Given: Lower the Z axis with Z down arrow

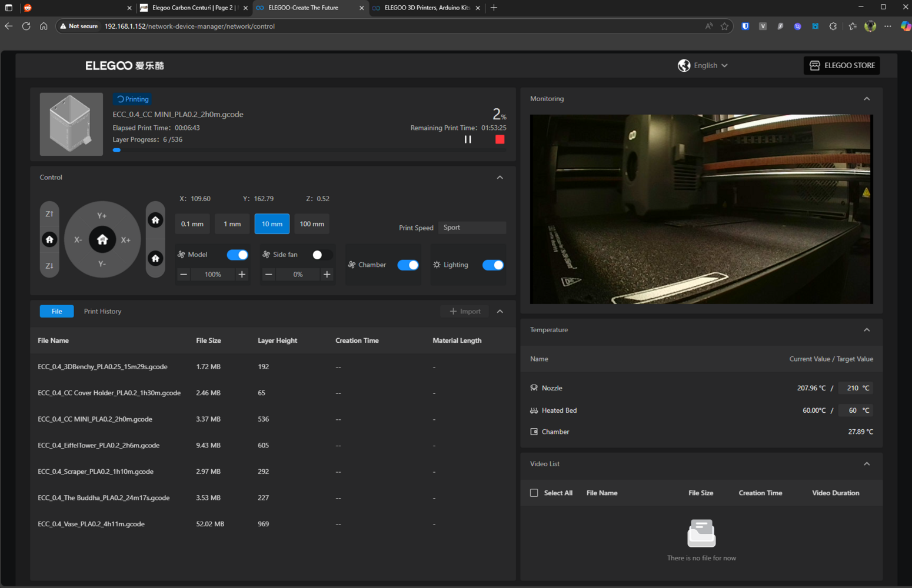Looking at the screenshot, I should coord(49,266).
